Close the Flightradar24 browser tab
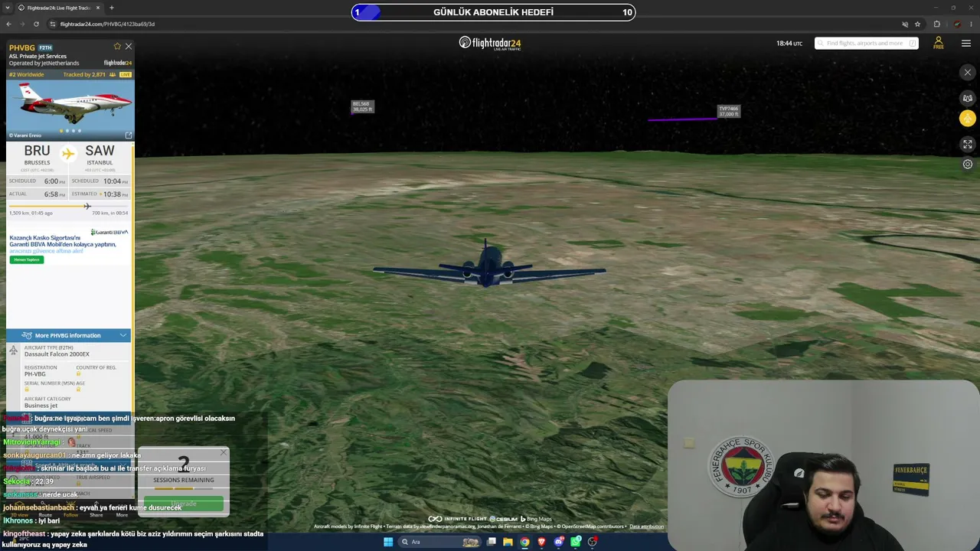This screenshot has width=980, height=551. point(98,8)
